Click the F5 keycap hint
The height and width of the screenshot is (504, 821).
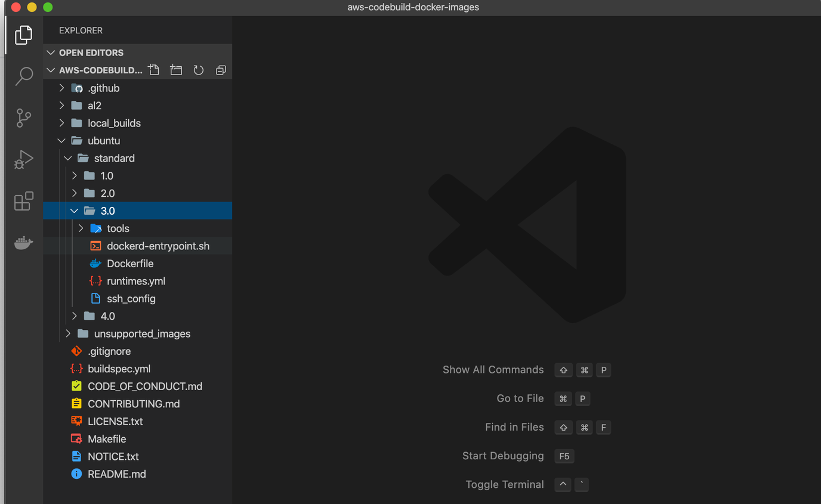pos(564,456)
